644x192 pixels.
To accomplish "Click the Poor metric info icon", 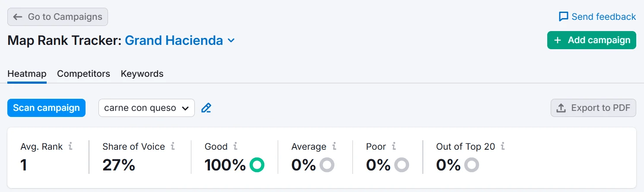I will coord(394,146).
